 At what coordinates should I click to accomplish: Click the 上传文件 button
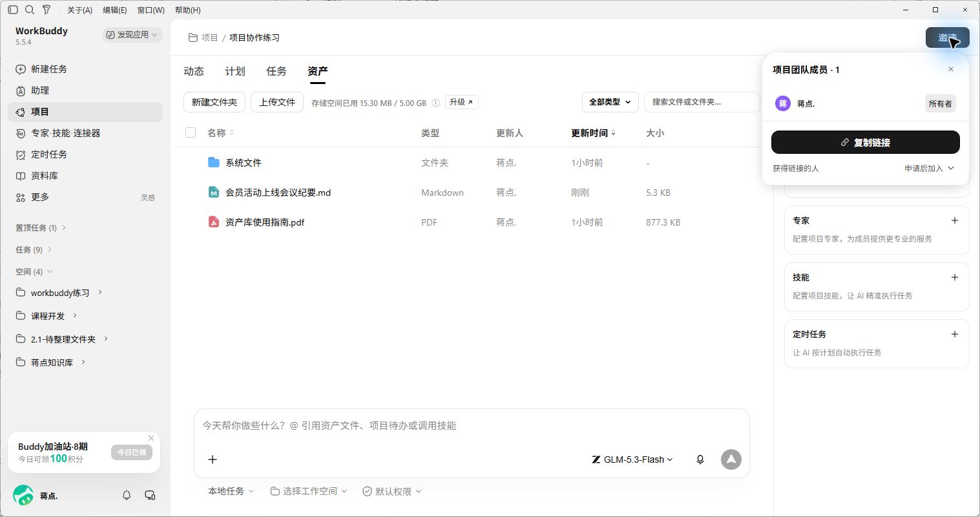tap(277, 102)
